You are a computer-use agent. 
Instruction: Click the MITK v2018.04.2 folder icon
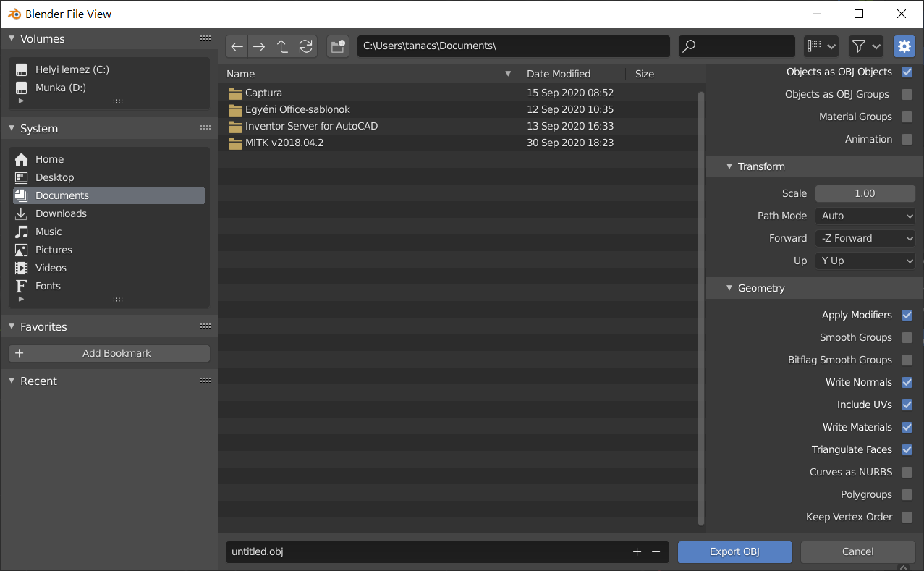[x=235, y=143]
